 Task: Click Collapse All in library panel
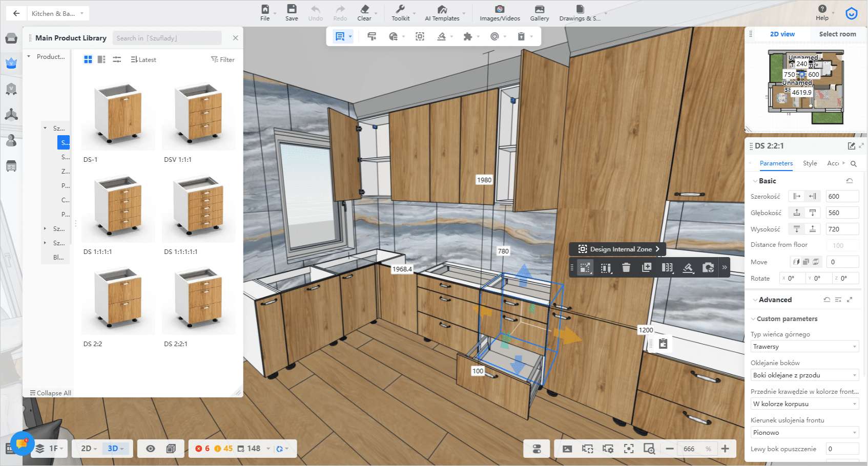[51, 393]
